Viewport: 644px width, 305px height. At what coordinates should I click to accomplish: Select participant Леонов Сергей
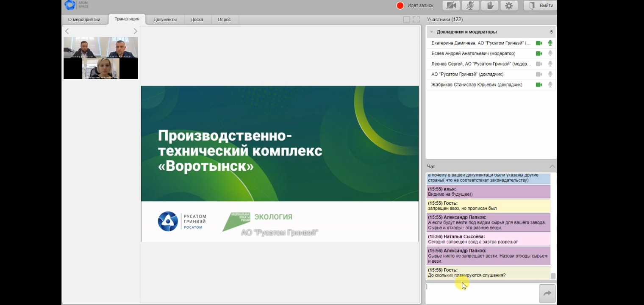click(x=481, y=64)
